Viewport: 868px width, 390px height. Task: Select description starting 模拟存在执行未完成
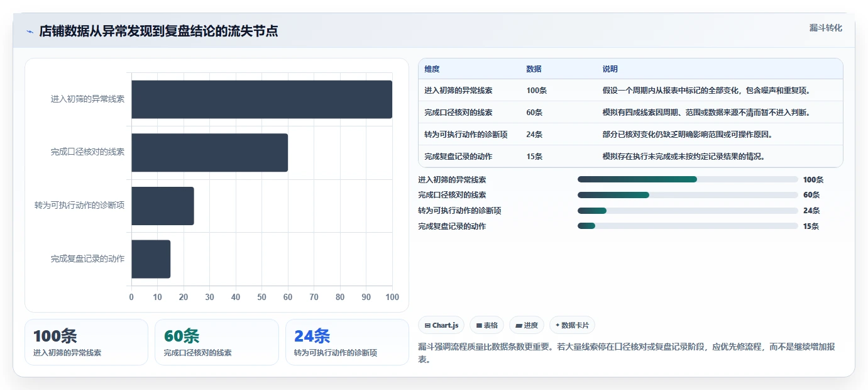pyautogui.click(x=684, y=157)
